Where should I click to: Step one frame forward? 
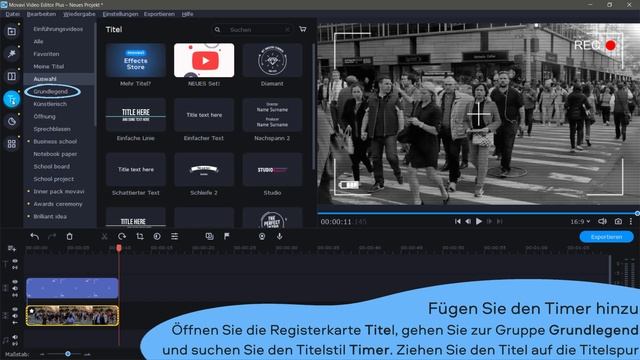(x=489, y=221)
